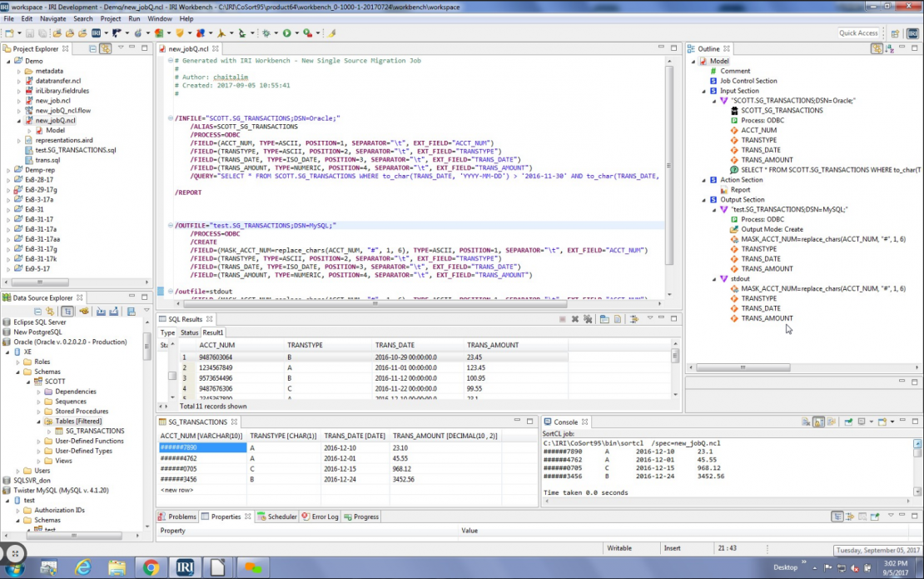Click the Debug bug toolbar icon
This screenshot has width=924, height=579.
coord(266,33)
